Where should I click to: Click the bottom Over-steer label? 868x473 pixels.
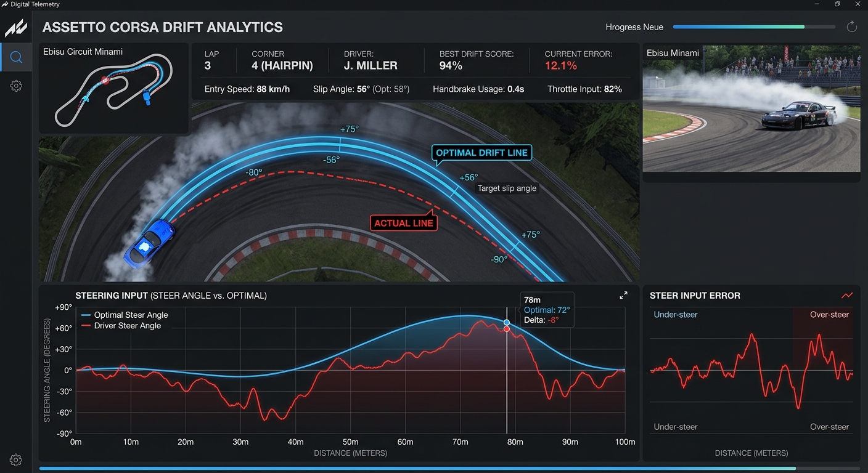click(x=829, y=427)
